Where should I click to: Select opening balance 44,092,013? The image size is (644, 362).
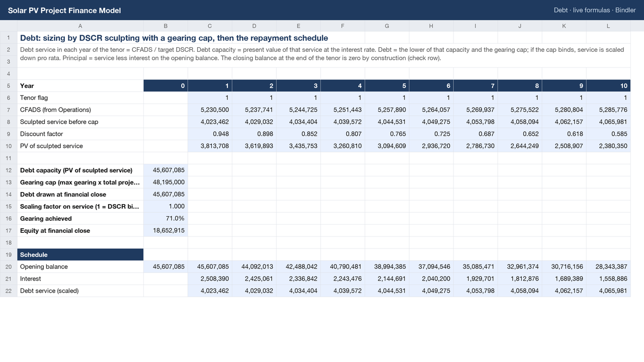(x=254, y=266)
